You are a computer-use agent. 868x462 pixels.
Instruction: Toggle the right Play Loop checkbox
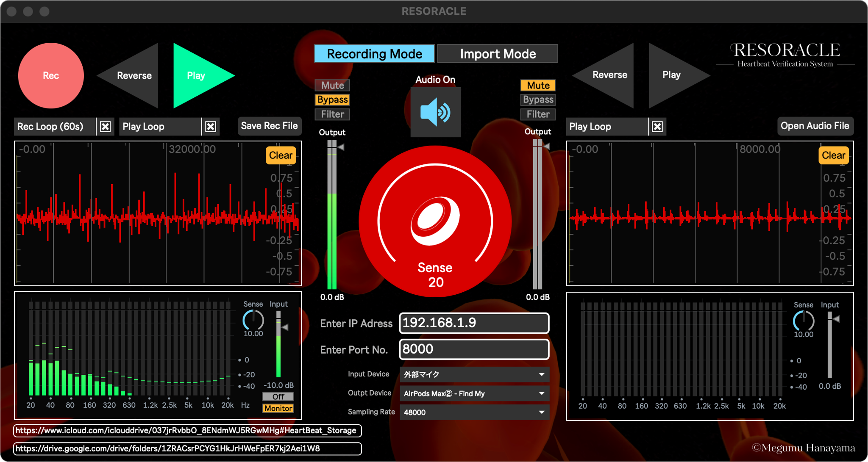[657, 127]
